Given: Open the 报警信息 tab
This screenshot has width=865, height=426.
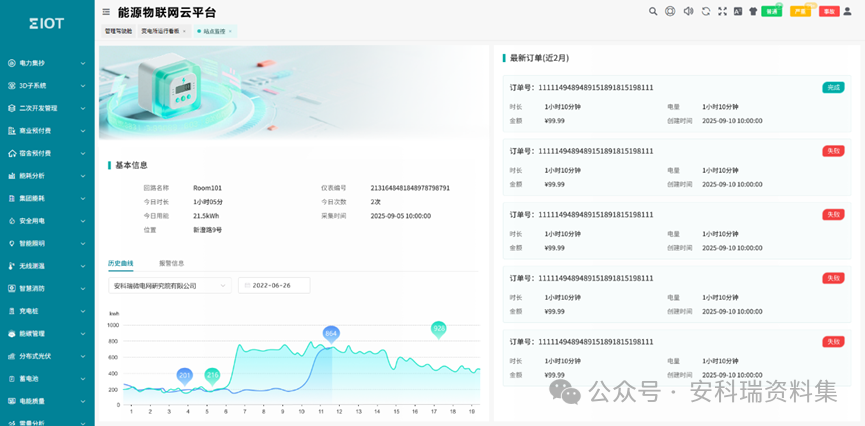Looking at the screenshot, I should pos(172,263).
